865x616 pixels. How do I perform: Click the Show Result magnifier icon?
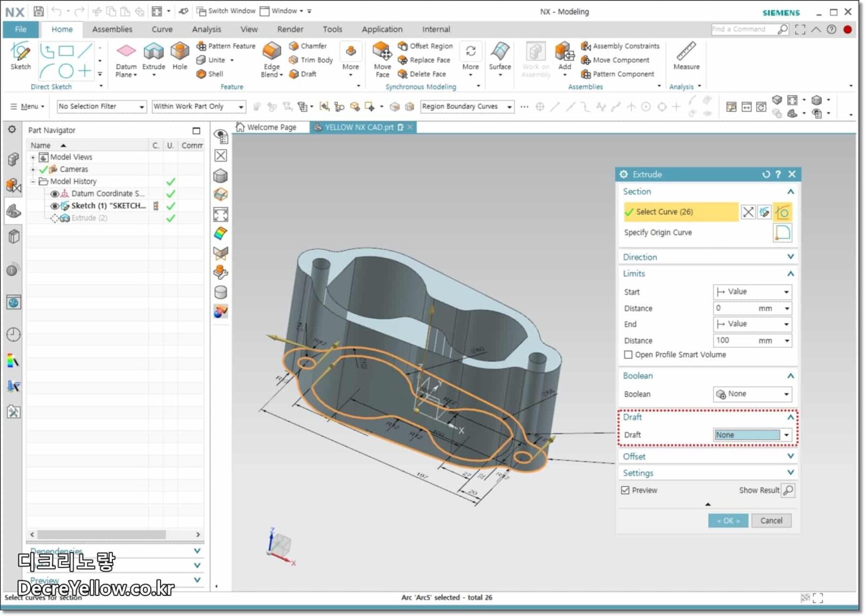tap(789, 491)
